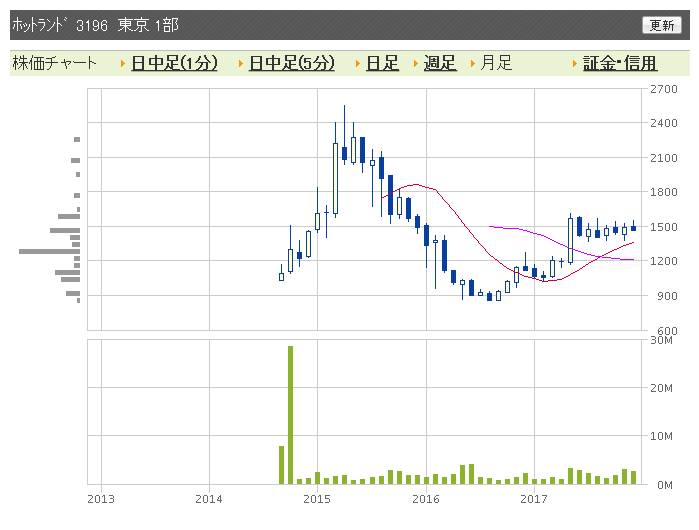Click the 1800 price axis label
The width and height of the screenshot is (699, 530).
pyautogui.click(x=663, y=192)
